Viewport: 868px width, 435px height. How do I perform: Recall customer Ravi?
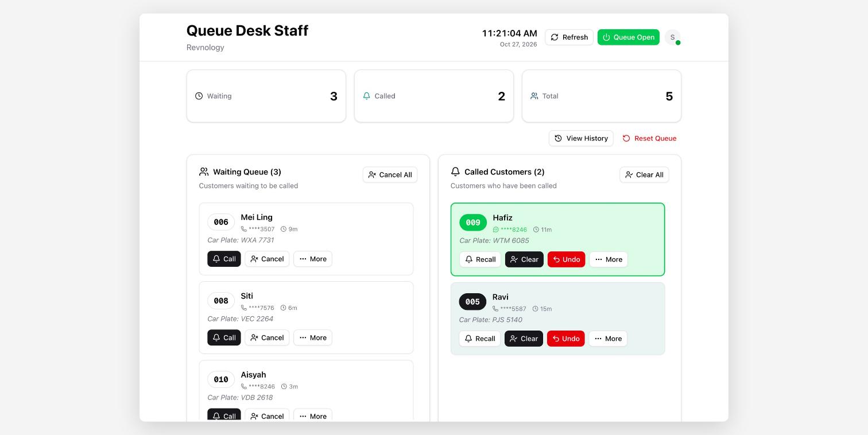479,339
